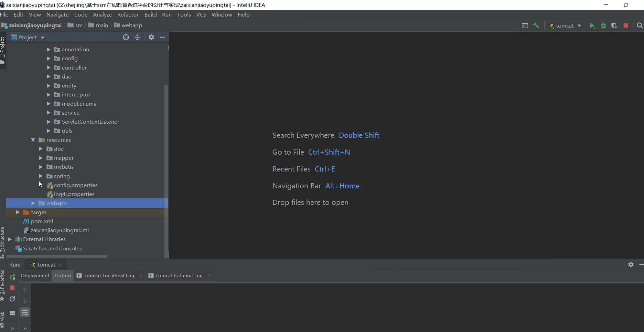The height and width of the screenshot is (332, 644).
Task: Open Project panel settings gear
Action: click(151, 37)
